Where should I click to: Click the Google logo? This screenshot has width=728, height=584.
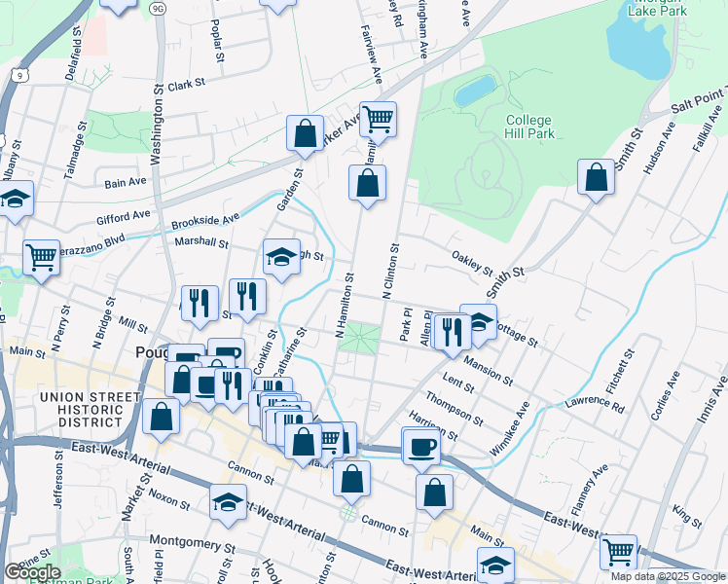(x=32, y=572)
